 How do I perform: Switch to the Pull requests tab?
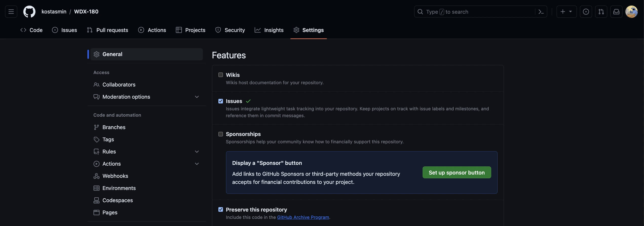107,30
